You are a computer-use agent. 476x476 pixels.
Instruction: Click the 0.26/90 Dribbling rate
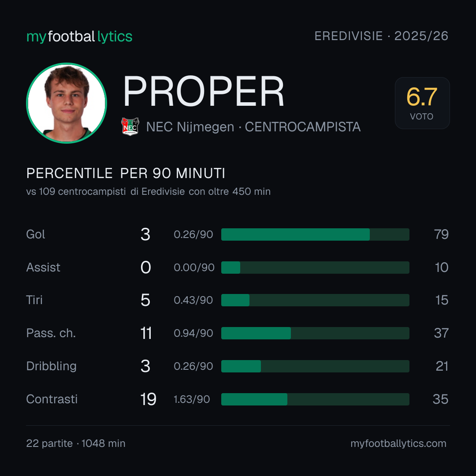tap(193, 366)
